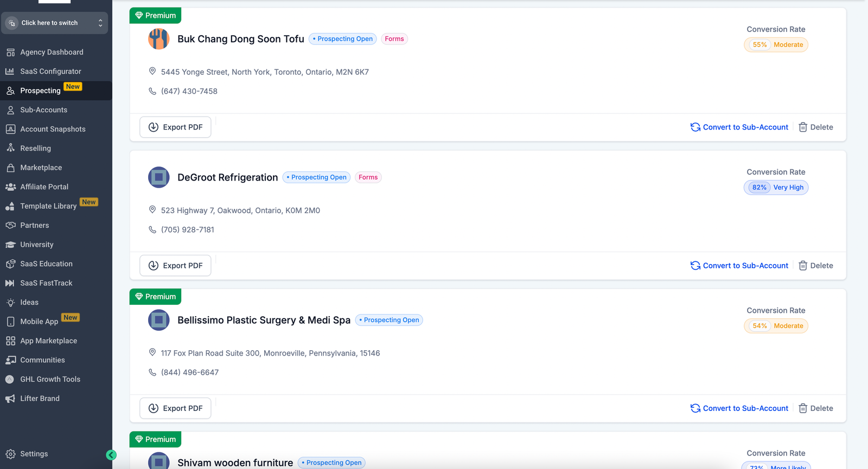Open Settings gear in sidebar
This screenshot has height=469, width=868.
tap(10, 454)
